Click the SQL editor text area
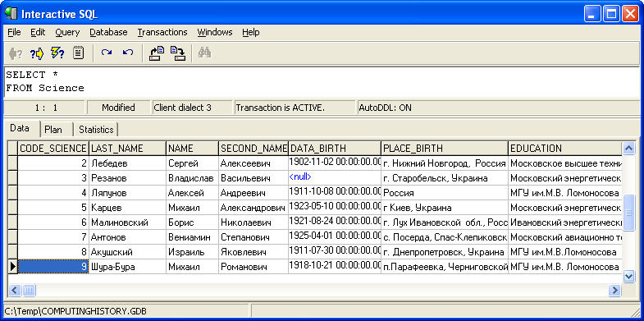 322,81
